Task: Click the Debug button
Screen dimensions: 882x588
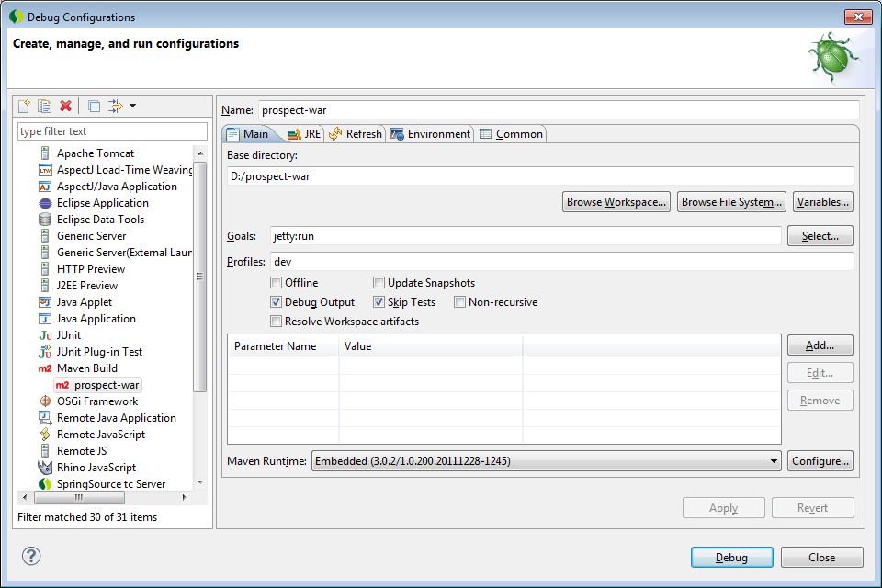Action: point(732,557)
